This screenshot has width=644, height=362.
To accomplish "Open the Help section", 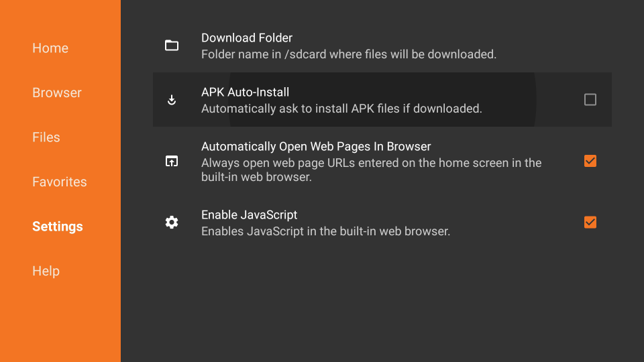I will point(46,271).
